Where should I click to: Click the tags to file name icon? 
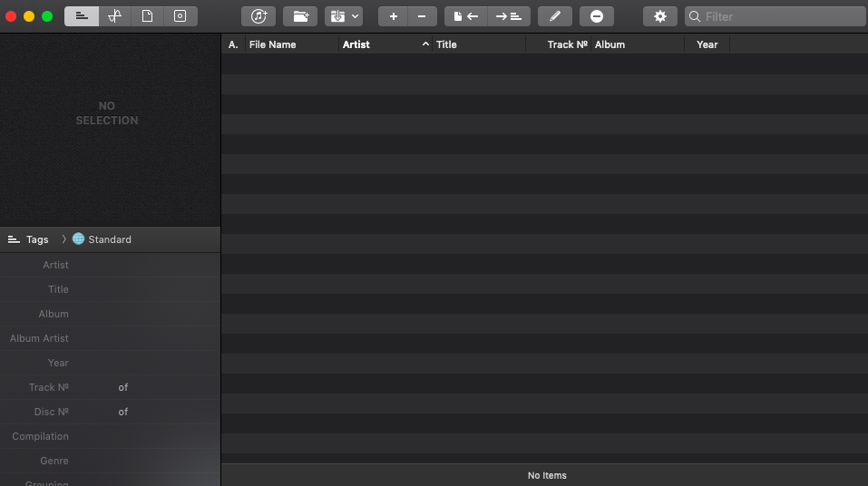(x=508, y=16)
